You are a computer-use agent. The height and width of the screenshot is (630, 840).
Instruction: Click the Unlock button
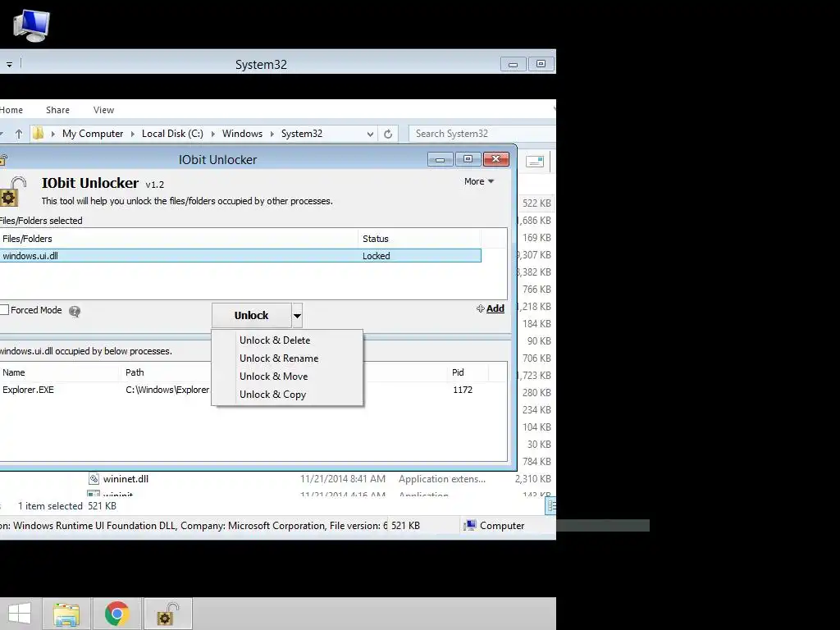pyautogui.click(x=251, y=316)
